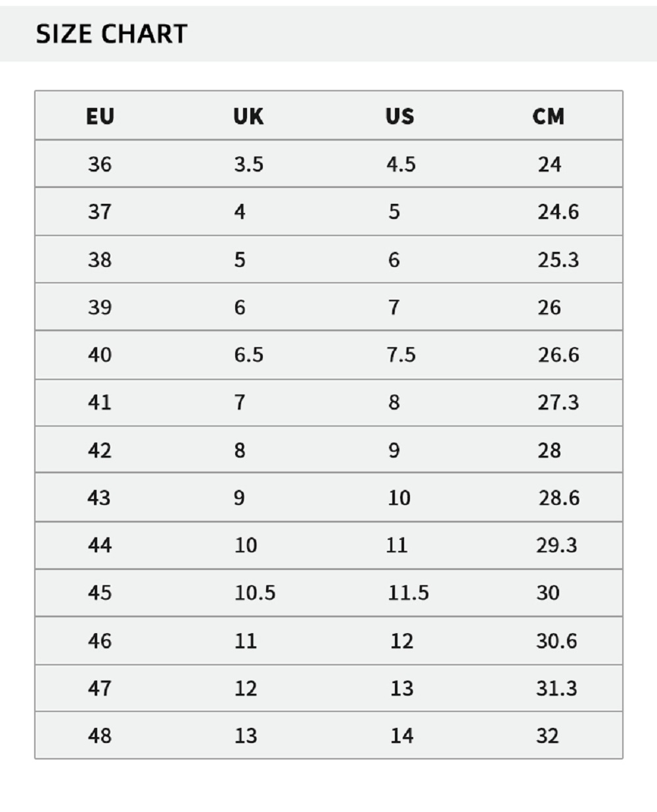Viewport: 657px width, 812px height.
Task: Select the 27.3 CM cell
Action: (x=558, y=402)
